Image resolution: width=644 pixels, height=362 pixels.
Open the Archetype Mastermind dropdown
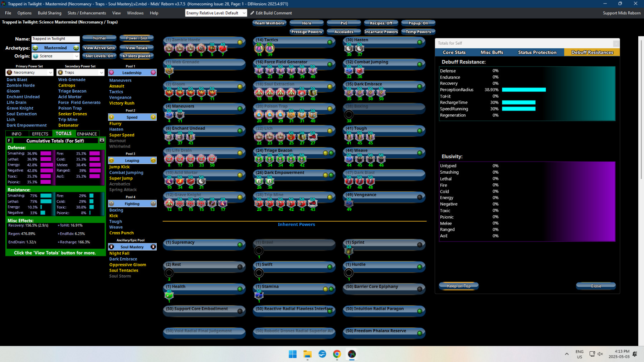[55, 48]
